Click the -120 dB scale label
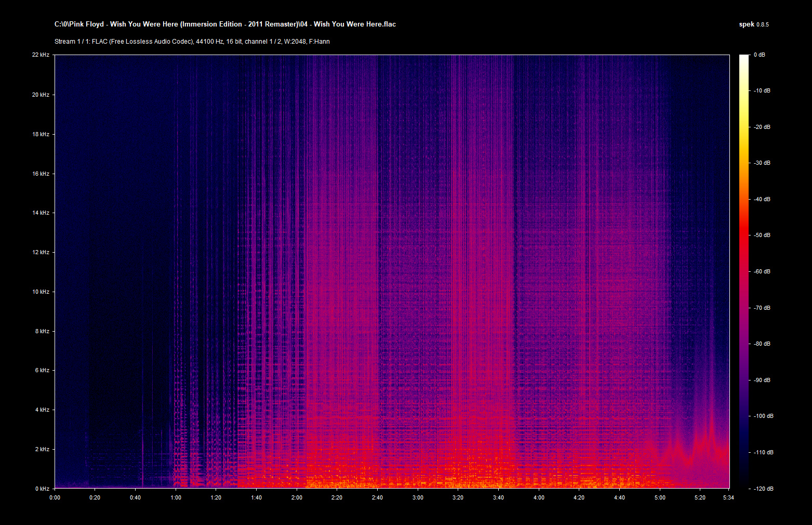The image size is (812, 525). [763, 489]
